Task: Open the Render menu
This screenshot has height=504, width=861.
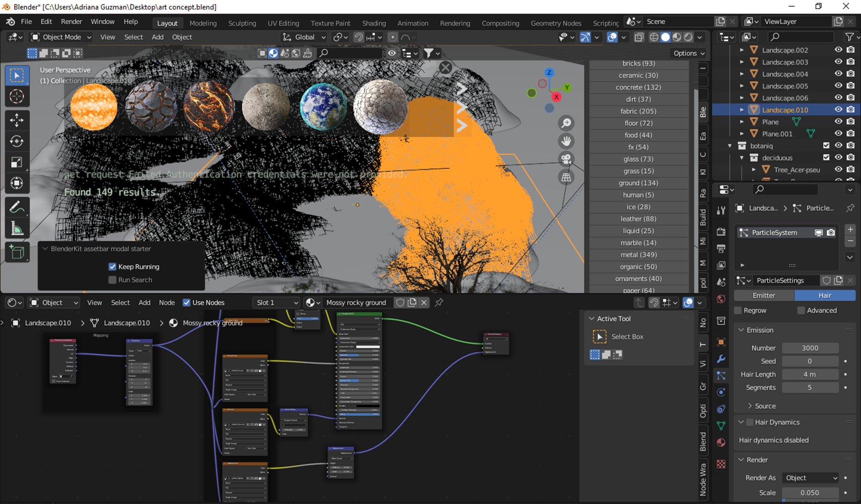Action: pos(71,22)
